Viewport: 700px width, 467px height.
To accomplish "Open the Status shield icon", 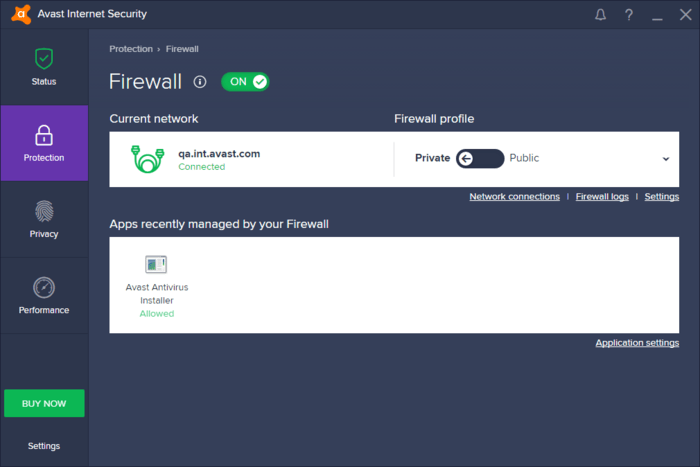I will [44, 58].
